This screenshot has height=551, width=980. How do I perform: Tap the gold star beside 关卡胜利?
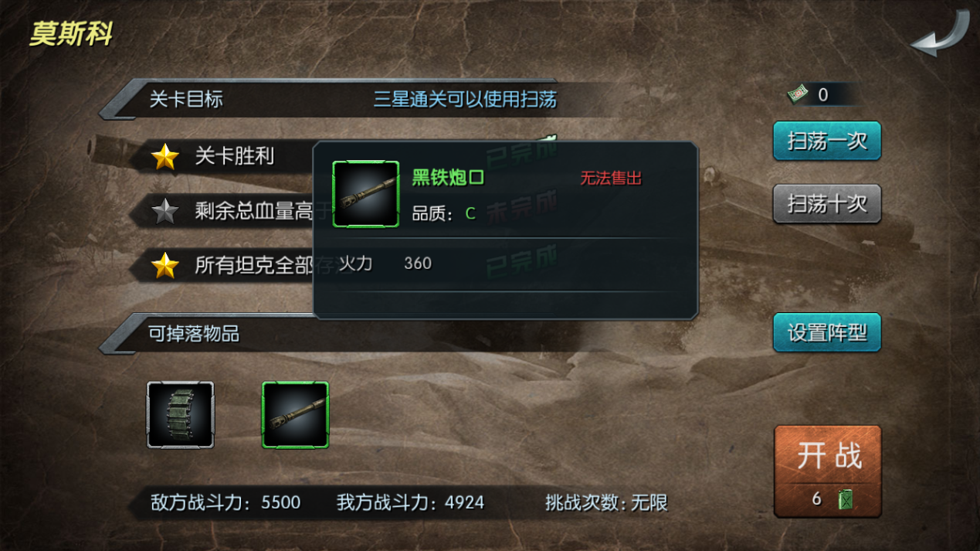[x=164, y=157]
